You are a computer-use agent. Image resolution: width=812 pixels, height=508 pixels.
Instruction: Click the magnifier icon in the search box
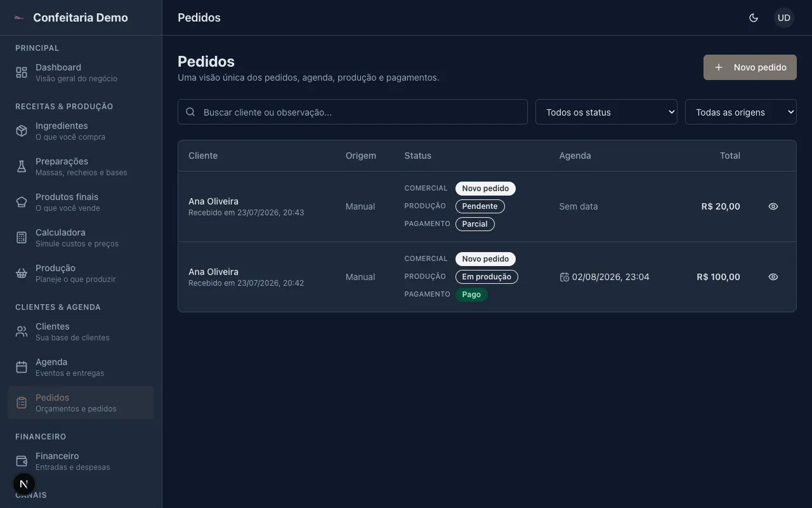[x=190, y=112]
